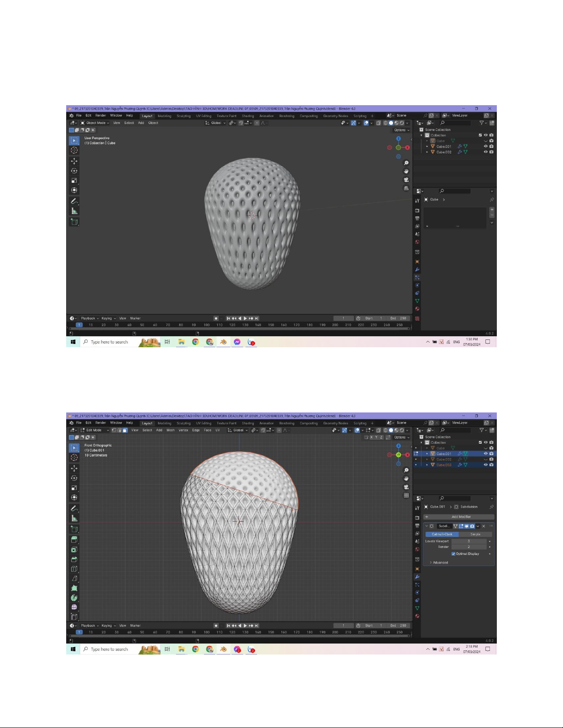This screenshot has height=728, width=563.
Task: Hide Cube.003 with its eye icon
Action: [485, 465]
